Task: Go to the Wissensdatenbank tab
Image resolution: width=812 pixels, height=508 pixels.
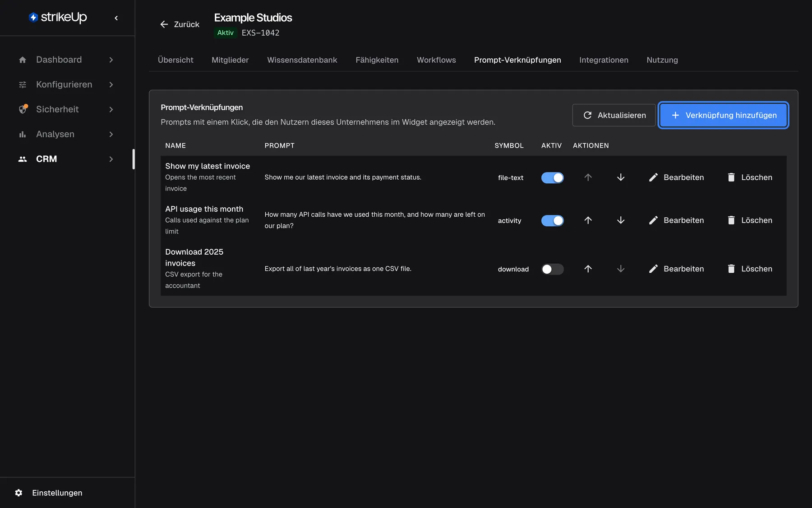Action: [x=302, y=60]
